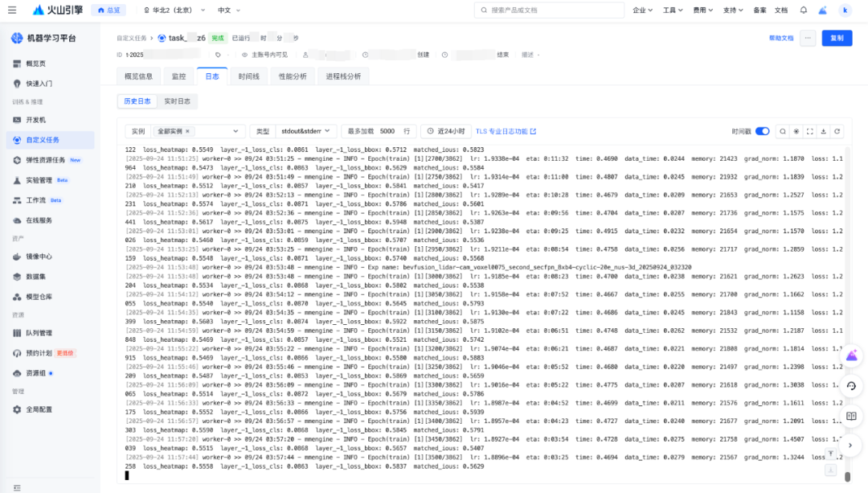Image resolution: width=868 pixels, height=493 pixels.
Task: Download the logs via download icon
Action: [x=823, y=131]
